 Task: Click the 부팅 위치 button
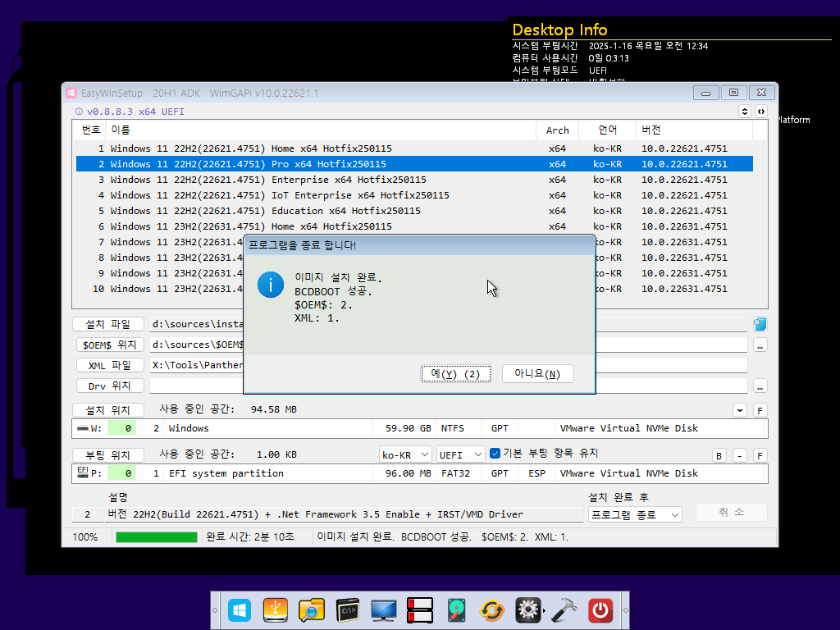click(x=108, y=455)
